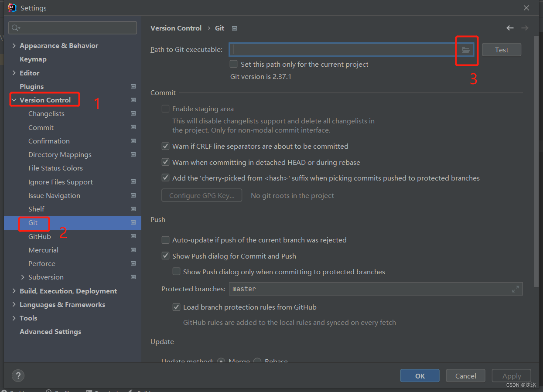Expand the Editor settings section
This screenshot has width=543, height=392.
point(14,73)
